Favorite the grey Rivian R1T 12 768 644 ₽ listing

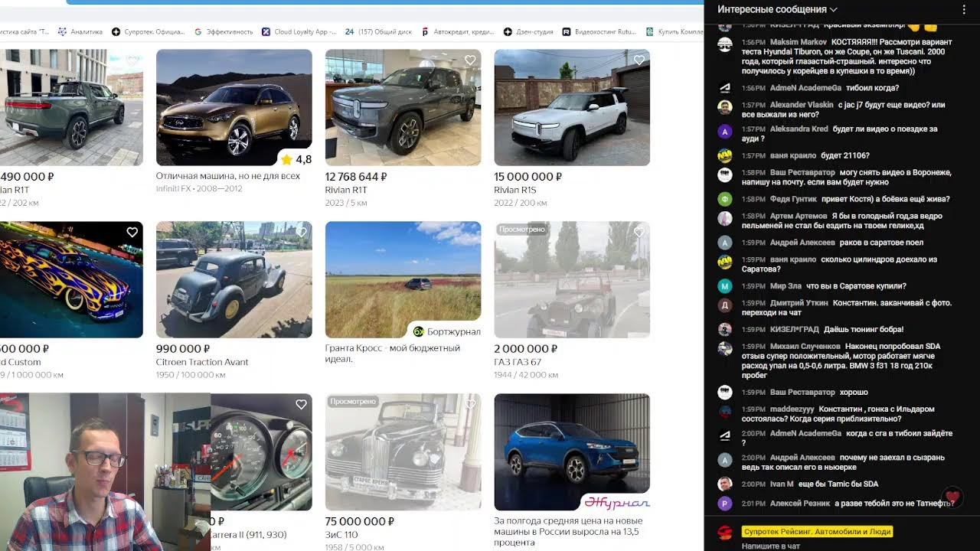pyautogui.click(x=470, y=60)
